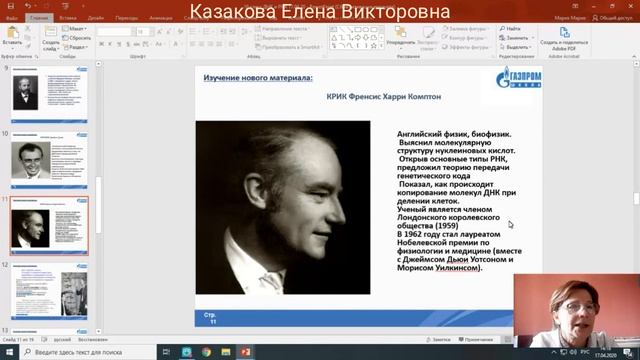640x360 pixels.
Task: Switch to the Insert (Вставка) tab
Action: [x=68, y=18]
